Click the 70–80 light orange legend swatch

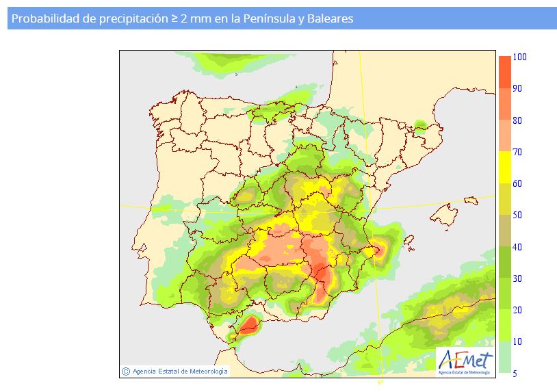click(x=504, y=135)
